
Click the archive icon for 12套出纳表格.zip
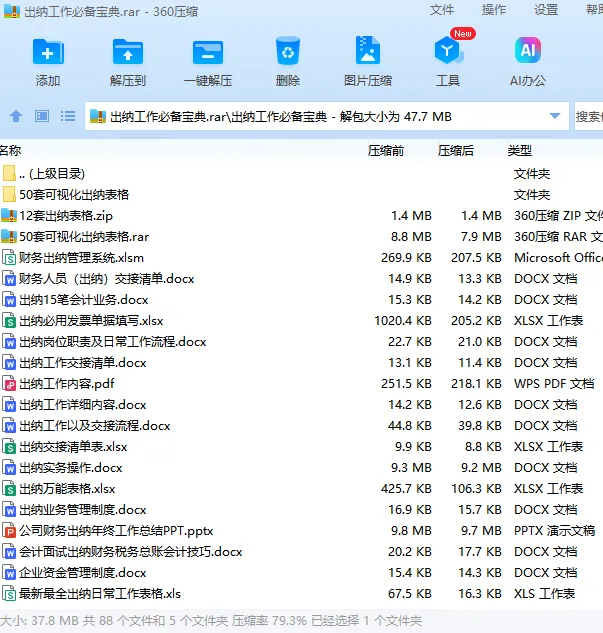(x=9, y=216)
